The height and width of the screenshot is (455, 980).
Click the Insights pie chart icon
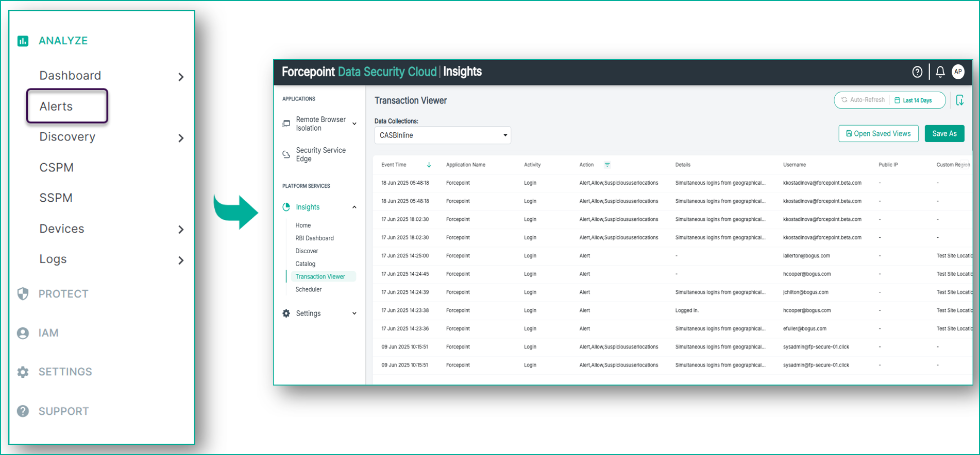[286, 207]
